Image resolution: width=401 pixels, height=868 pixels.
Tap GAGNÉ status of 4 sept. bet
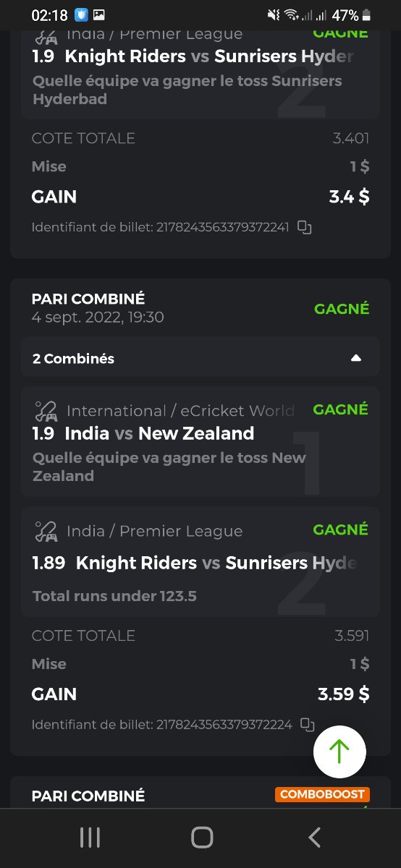click(x=342, y=309)
